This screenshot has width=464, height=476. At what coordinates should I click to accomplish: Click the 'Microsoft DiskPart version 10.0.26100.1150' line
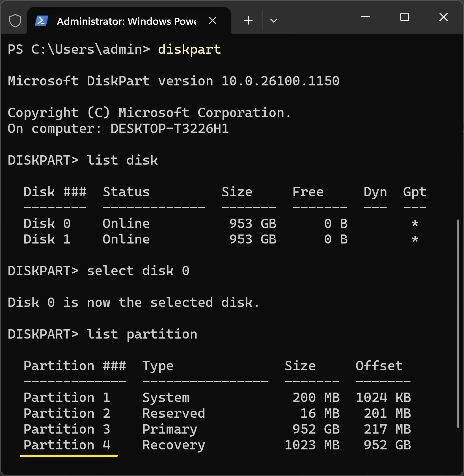174,81
